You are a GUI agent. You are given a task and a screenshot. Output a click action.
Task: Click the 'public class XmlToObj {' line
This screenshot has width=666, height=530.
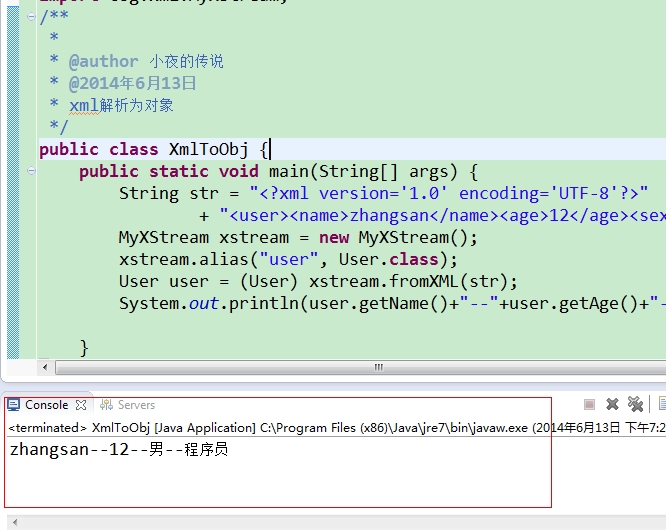(154, 149)
